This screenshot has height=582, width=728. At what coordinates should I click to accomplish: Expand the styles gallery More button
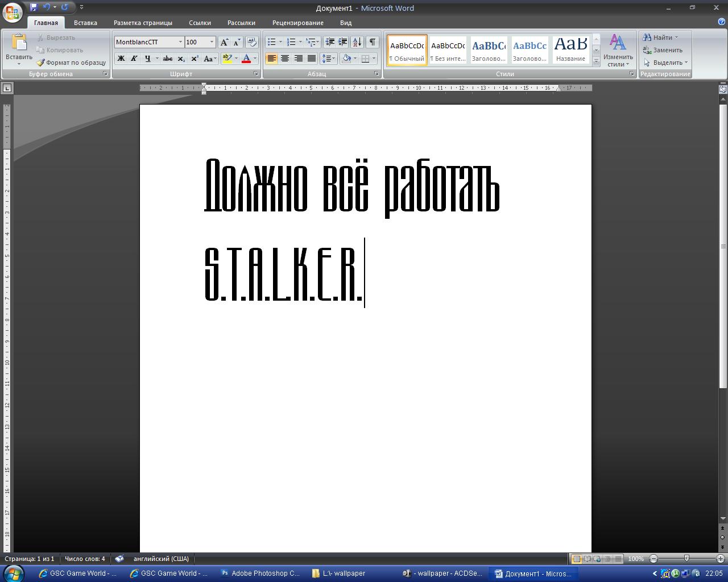[596, 63]
